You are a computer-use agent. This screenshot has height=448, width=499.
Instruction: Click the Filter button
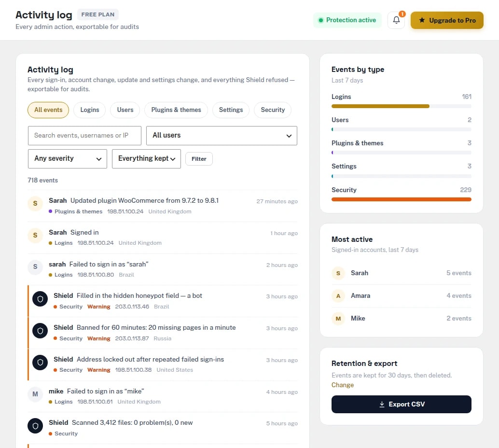click(x=199, y=159)
